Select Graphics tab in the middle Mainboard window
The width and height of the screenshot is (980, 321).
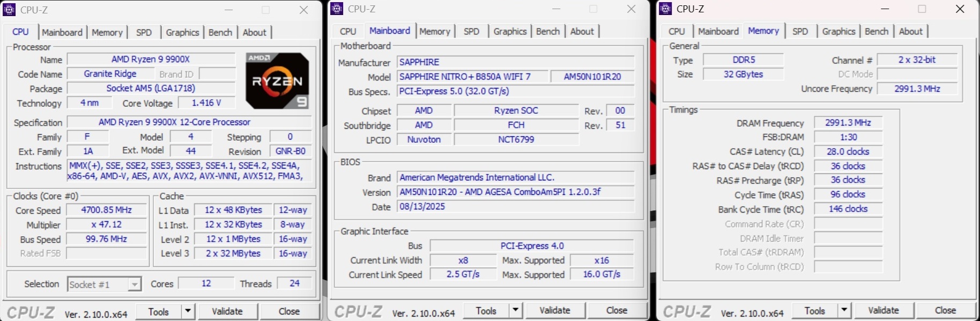[x=510, y=31]
